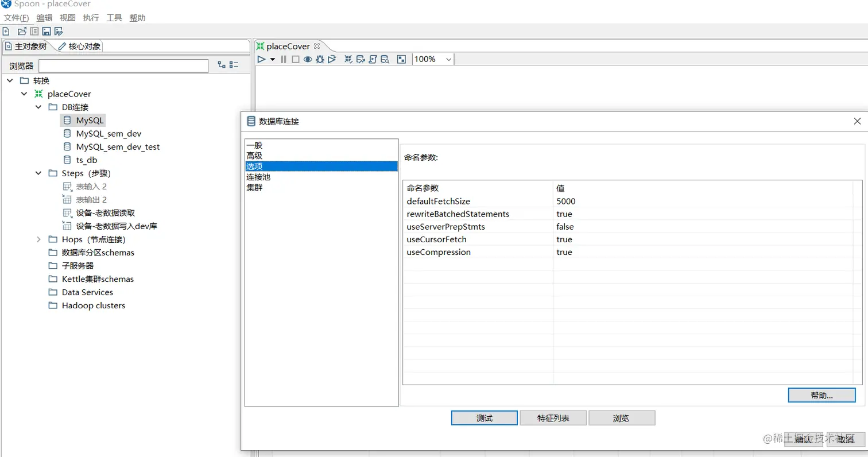The height and width of the screenshot is (457, 868).
Task: Click the 取消 button
Action: click(x=845, y=439)
